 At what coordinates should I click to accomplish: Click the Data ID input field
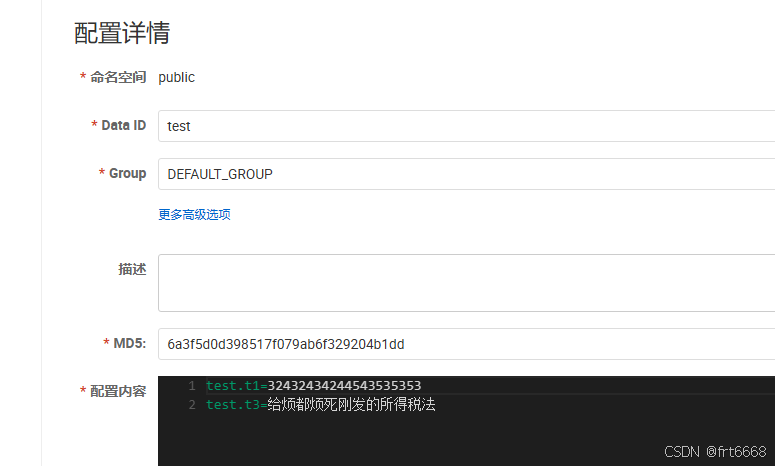pyautogui.click(x=467, y=126)
